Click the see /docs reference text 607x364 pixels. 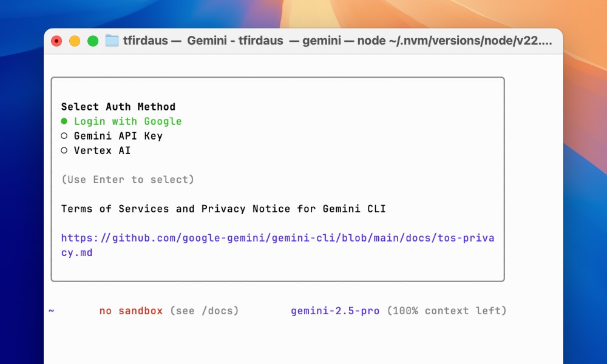205,310
